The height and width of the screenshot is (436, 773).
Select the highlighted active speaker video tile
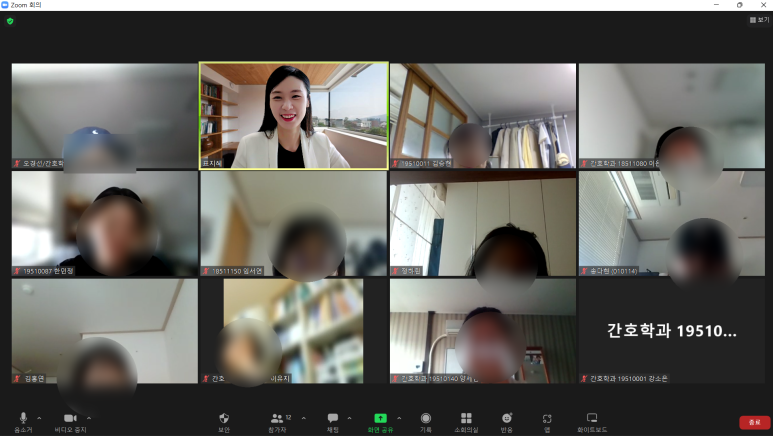pyautogui.click(x=294, y=116)
